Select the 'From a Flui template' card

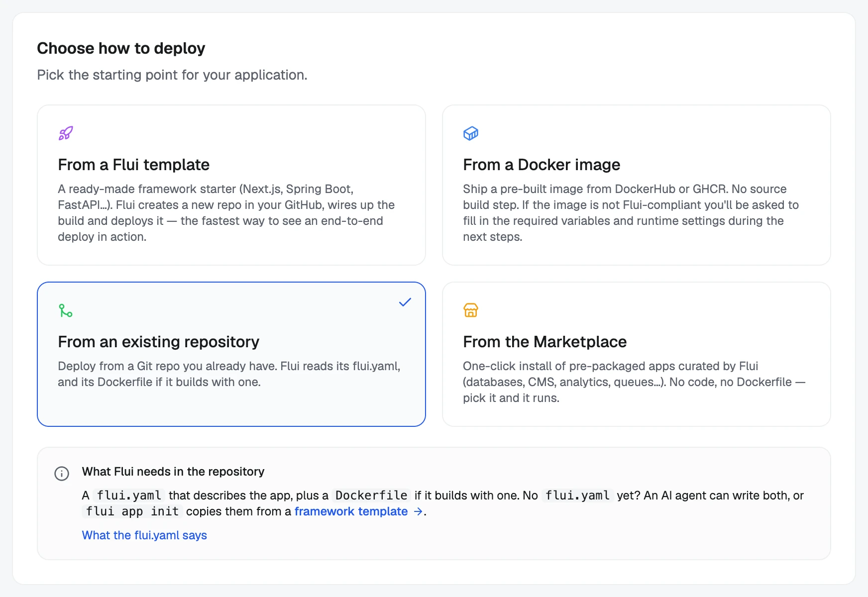231,185
